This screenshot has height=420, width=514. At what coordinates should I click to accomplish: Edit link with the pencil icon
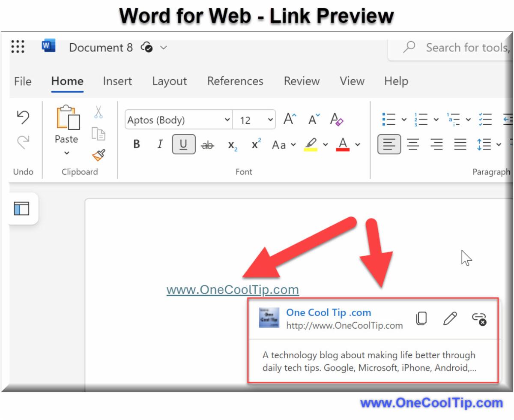click(x=450, y=318)
